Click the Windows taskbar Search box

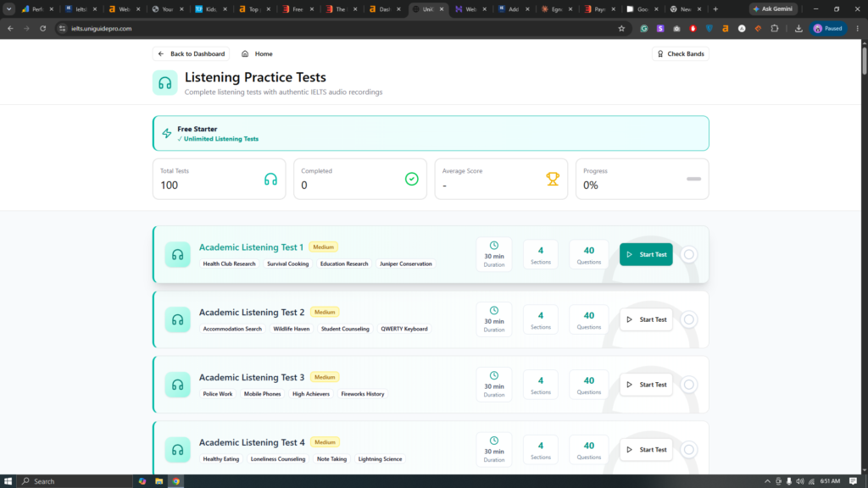click(75, 481)
